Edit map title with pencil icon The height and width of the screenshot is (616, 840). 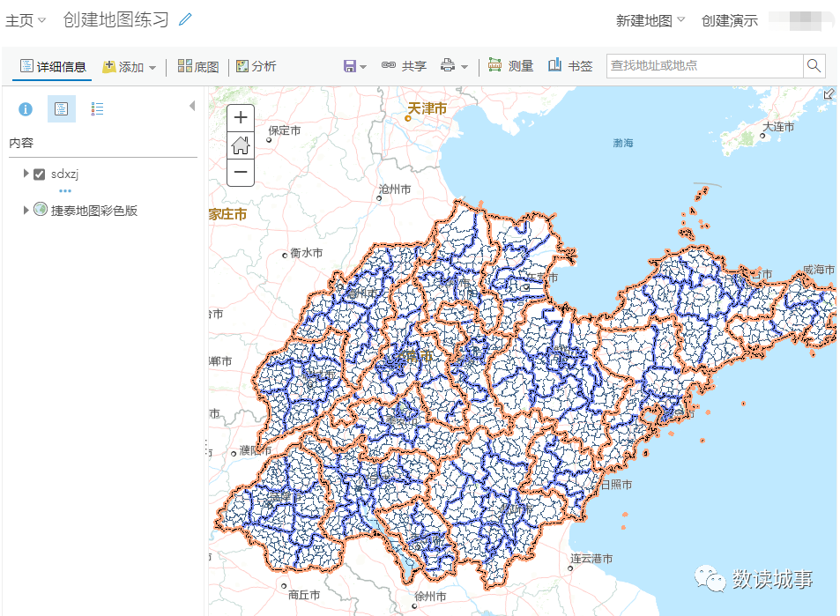185,19
